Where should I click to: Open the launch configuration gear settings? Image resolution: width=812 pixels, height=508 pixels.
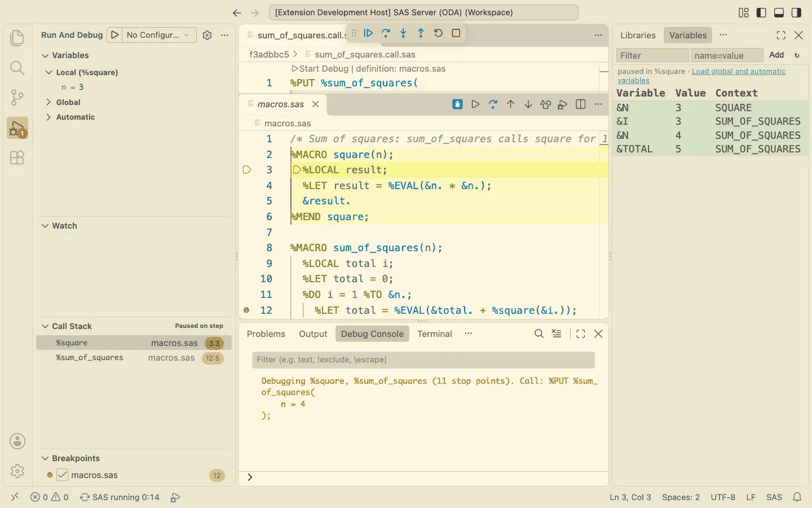(207, 35)
